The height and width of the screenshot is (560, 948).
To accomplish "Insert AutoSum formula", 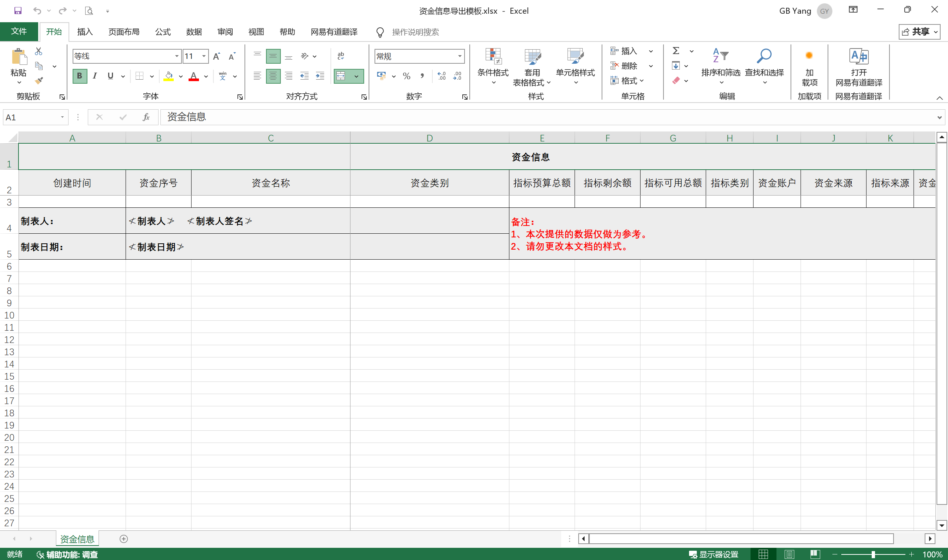I will click(676, 51).
